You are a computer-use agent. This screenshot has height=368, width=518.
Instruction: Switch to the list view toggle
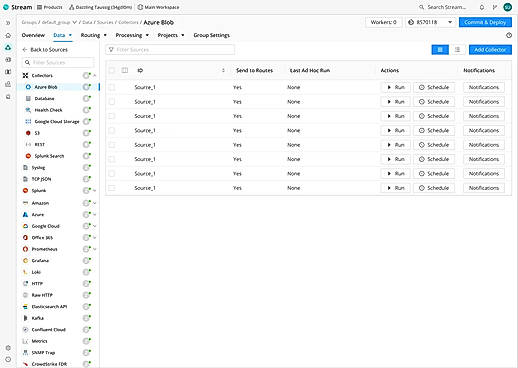457,50
